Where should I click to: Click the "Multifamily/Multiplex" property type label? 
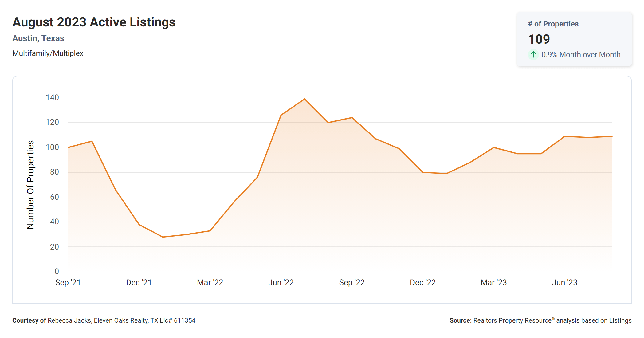48,53
